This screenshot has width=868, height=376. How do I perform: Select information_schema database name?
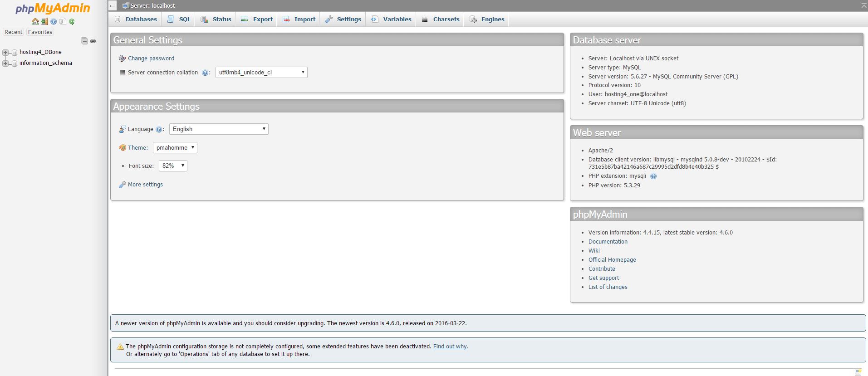tap(45, 63)
